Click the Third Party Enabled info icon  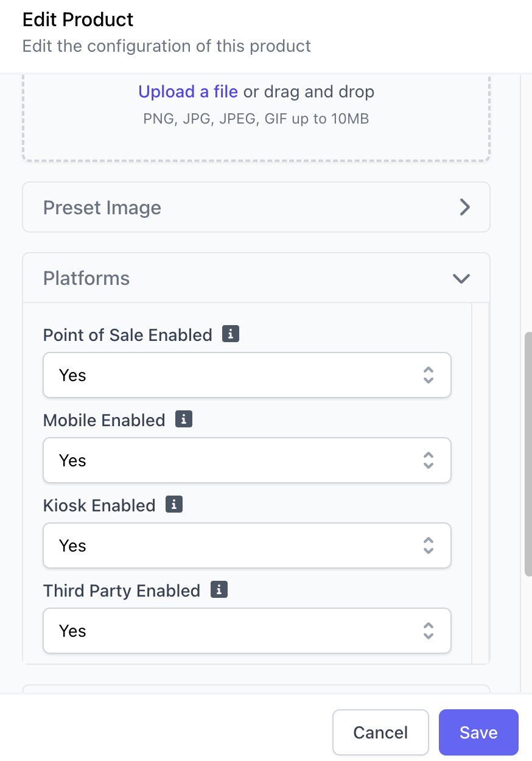219,590
